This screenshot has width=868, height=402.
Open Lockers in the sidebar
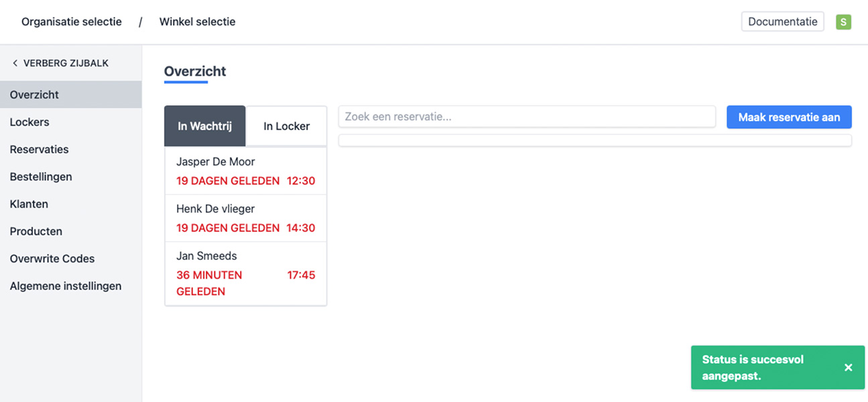29,122
